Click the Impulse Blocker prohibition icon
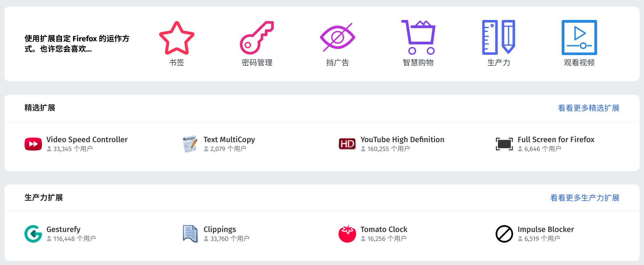The height and width of the screenshot is (265, 644). click(504, 234)
